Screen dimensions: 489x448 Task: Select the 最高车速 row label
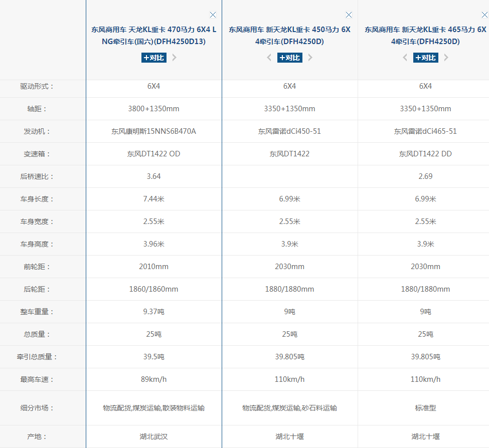tap(37, 379)
